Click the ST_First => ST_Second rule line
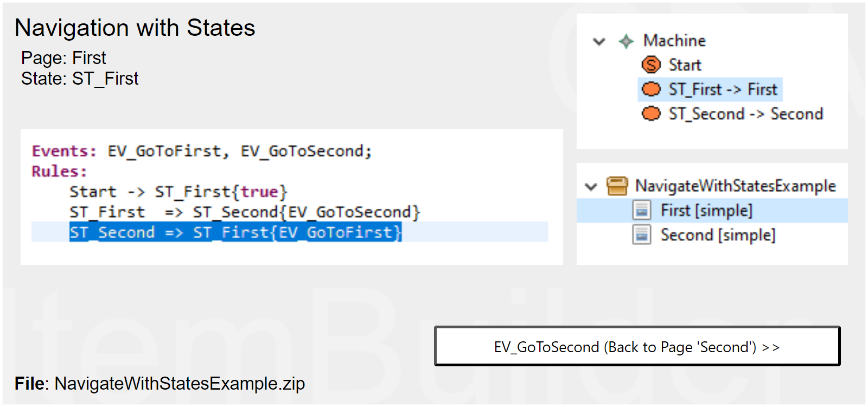Screen dimensions: 868x407 [244, 212]
